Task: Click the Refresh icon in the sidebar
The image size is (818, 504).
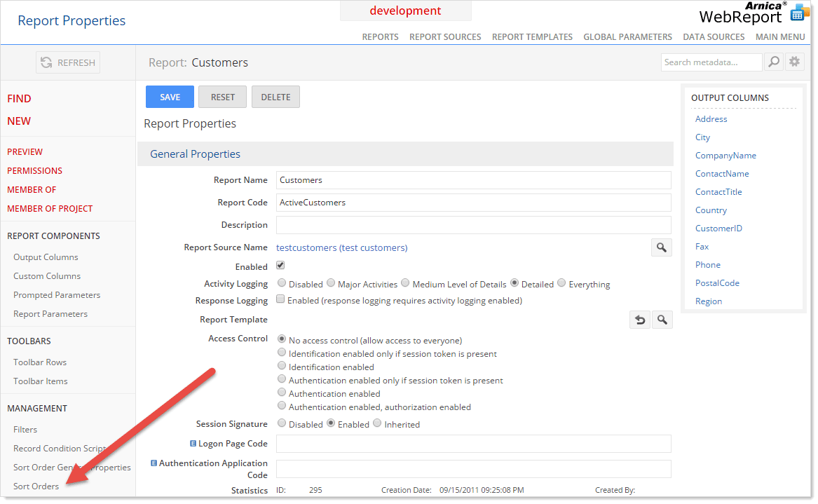Action: tap(48, 62)
